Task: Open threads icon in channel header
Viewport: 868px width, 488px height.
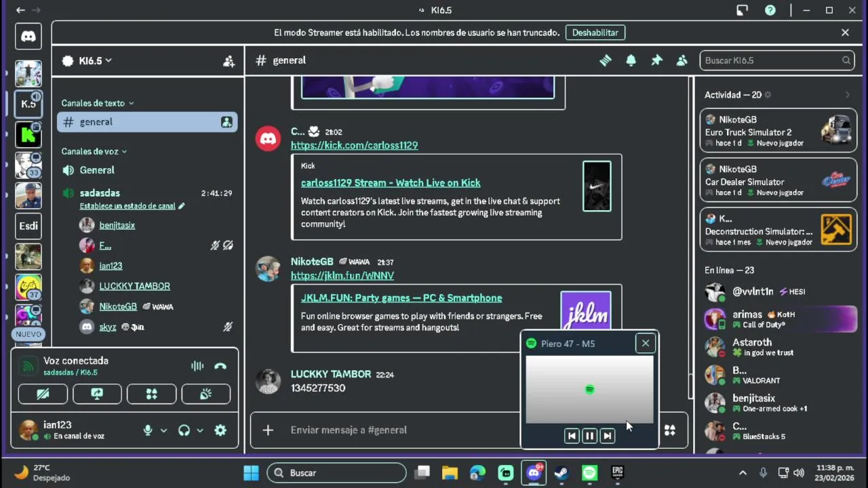Action: [606, 60]
